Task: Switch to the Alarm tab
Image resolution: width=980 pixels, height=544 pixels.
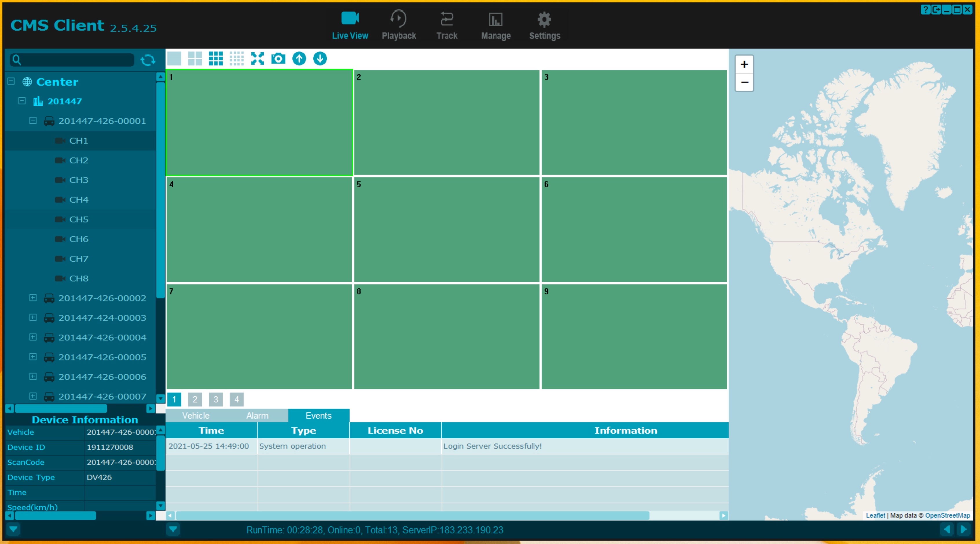Action: pyautogui.click(x=257, y=415)
